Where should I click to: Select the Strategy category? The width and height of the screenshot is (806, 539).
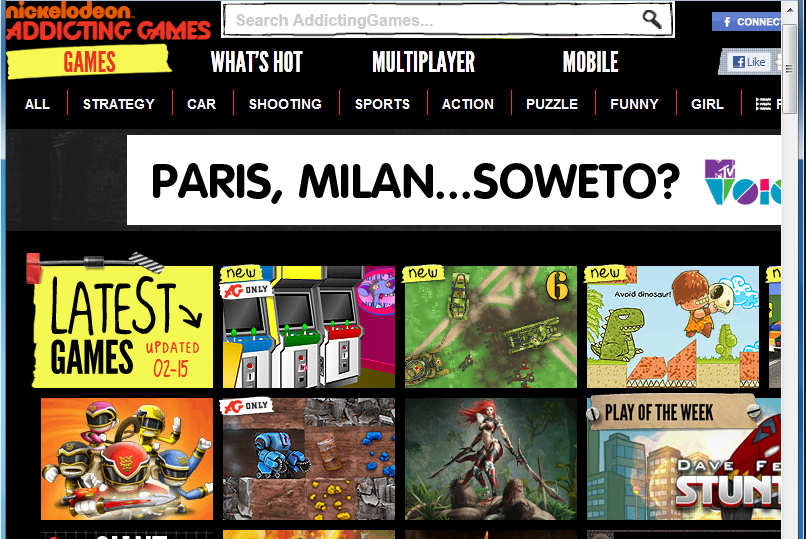coord(119,104)
